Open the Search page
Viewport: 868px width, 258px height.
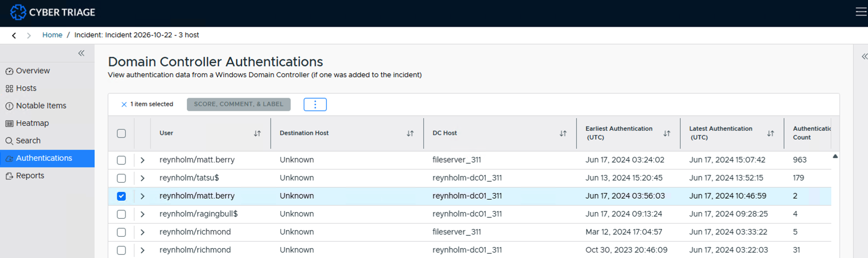28,141
